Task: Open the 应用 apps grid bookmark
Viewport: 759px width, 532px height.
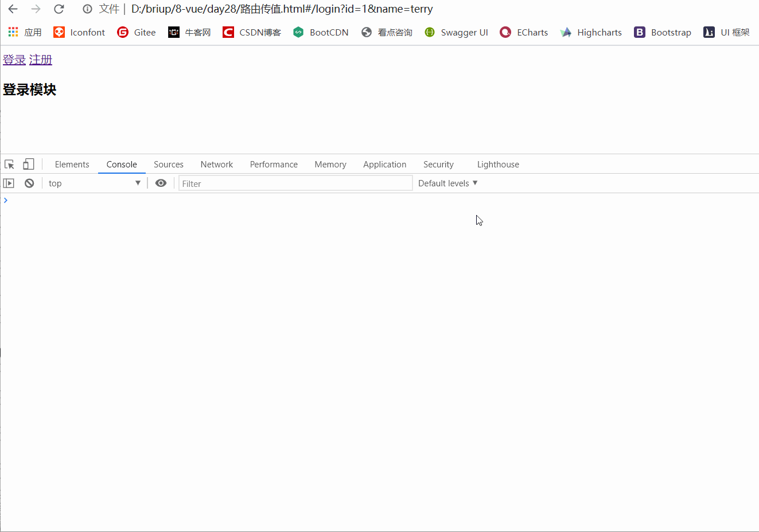Action: point(25,32)
